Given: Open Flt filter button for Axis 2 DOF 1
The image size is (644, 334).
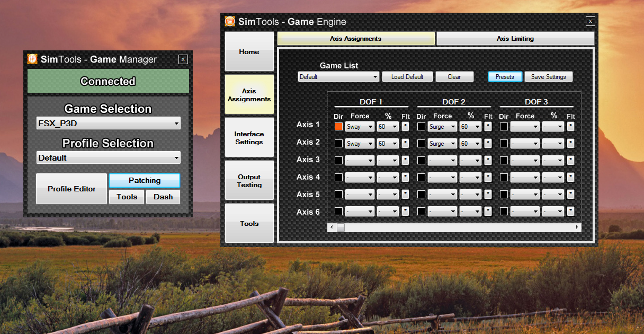Looking at the screenshot, I should click(405, 143).
